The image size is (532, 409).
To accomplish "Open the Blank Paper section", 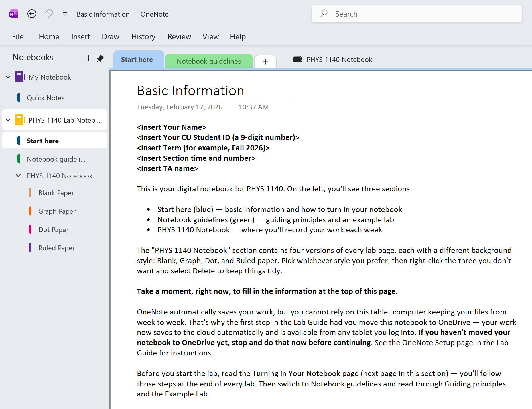I will tap(56, 193).
